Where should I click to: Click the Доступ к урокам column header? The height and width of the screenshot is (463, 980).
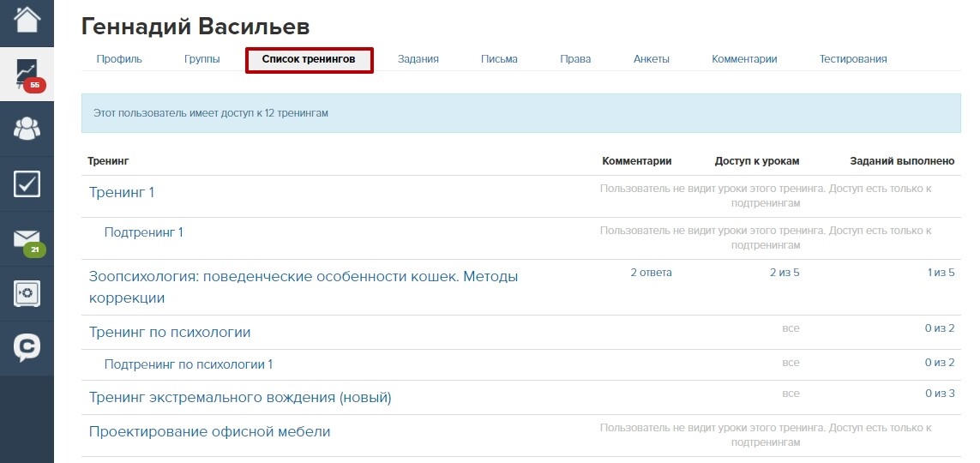pyautogui.click(x=757, y=161)
